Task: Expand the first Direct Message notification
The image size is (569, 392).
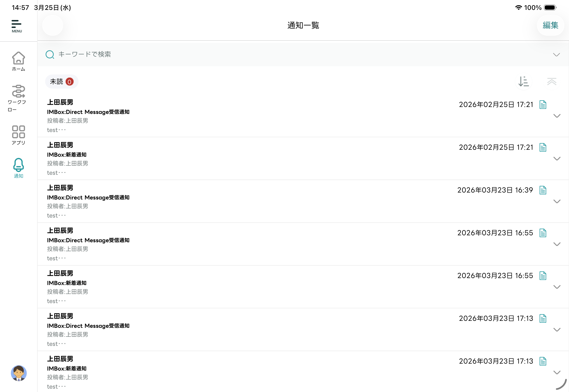Action: pyautogui.click(x=557, y=116)
